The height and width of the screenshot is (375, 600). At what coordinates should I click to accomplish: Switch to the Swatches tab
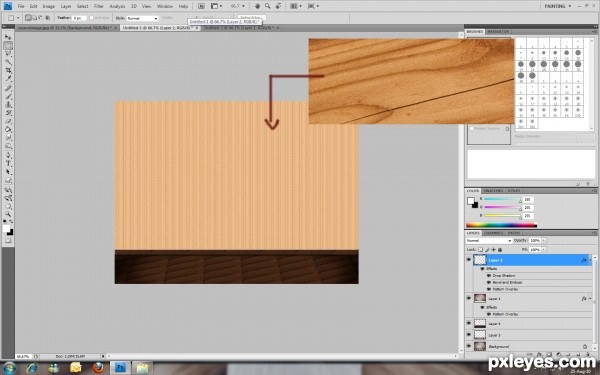tap(493, 191)
